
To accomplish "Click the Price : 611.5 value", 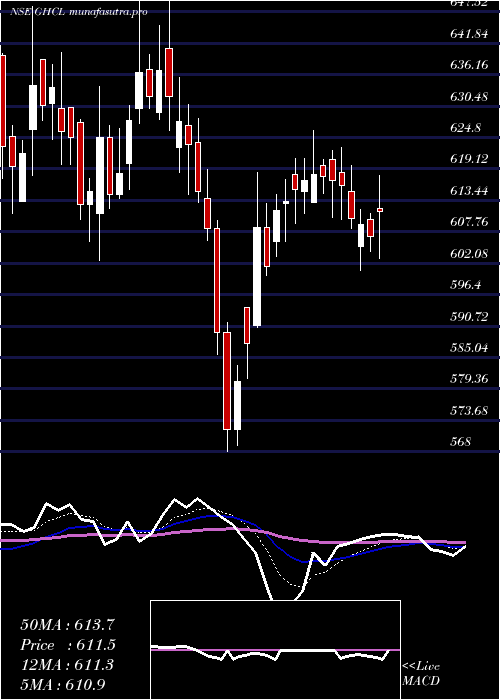I will [x=68, y=645].
